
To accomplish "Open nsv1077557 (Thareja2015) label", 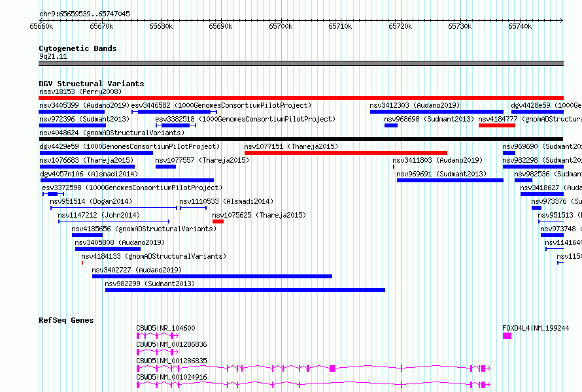I will 202,160.
